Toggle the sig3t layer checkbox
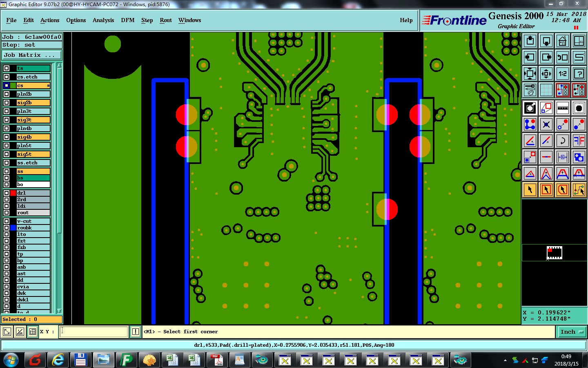The image size is (588, 368). (7, 120)
